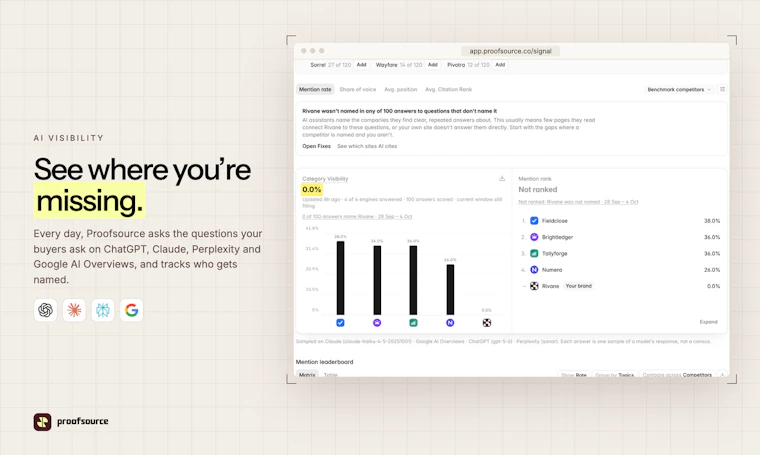
Task: Click the AI VISIBILITY eyebrow label
Action: coord(69,138)
